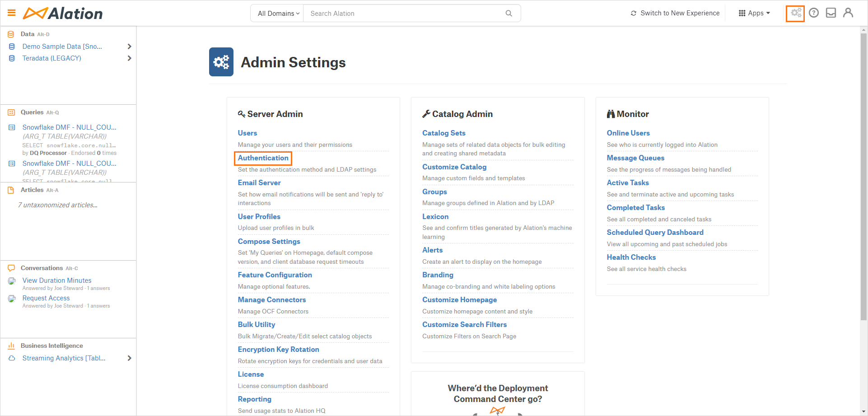
Task: Open Scheduled Query Dashboard link
Action: pyautogui.click(x=655, y=233)
